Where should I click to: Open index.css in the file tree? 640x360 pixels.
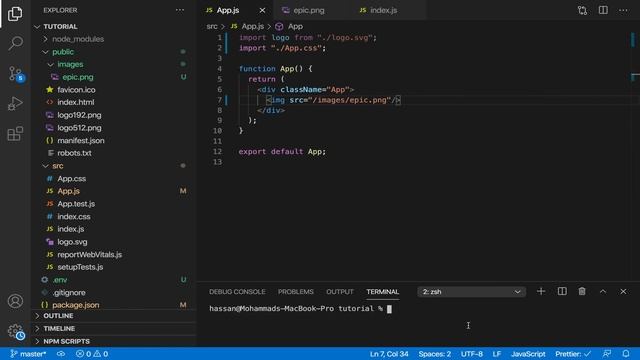point(113,216)
